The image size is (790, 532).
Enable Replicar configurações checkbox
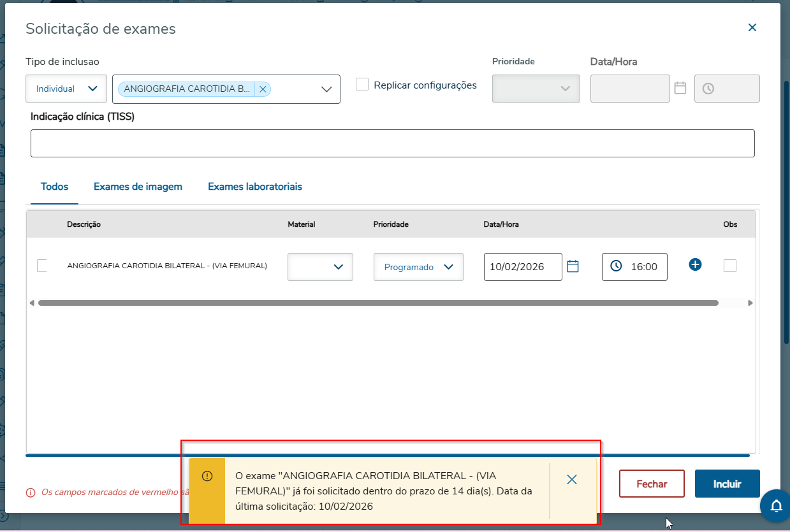point(362,84)
